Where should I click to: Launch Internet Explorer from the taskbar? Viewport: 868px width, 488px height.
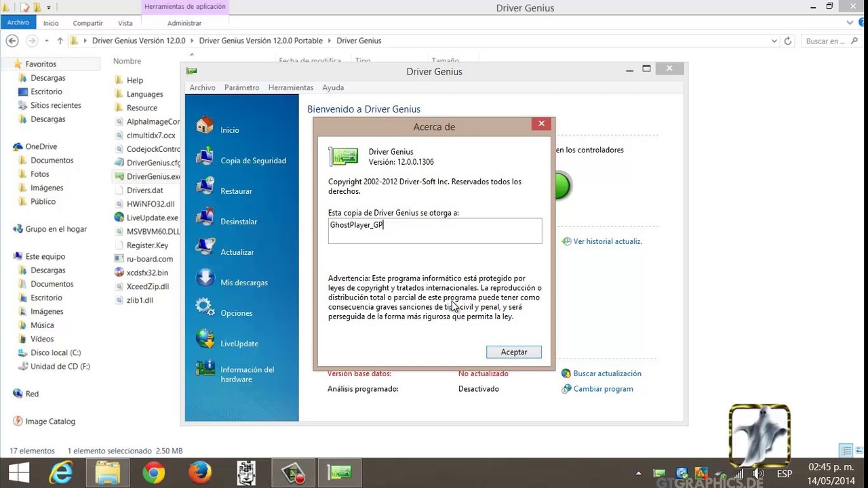[x=62, y=472]
